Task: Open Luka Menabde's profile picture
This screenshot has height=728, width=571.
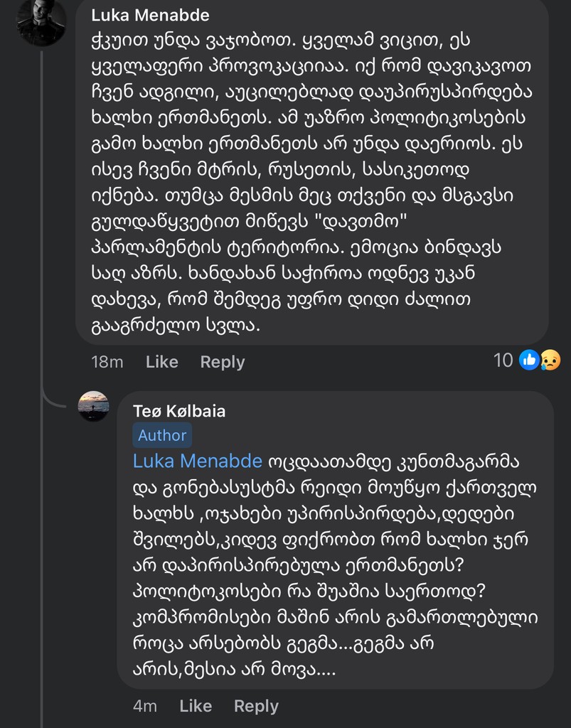Action: pyautogui.click(x=41, y=21)
